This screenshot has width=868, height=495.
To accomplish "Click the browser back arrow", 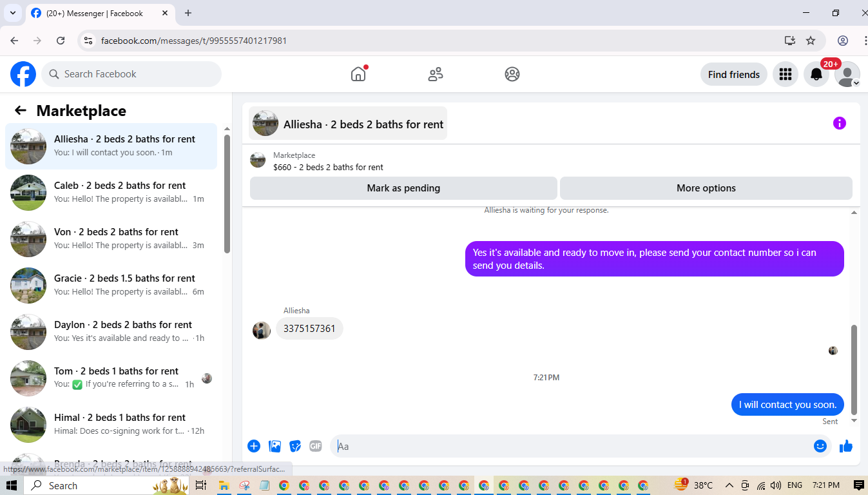I will pyautogui.click(x=14, y=41).
